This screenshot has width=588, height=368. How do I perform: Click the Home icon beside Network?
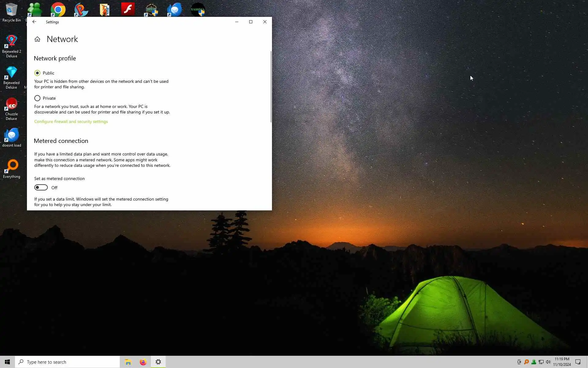coord(37,39)
